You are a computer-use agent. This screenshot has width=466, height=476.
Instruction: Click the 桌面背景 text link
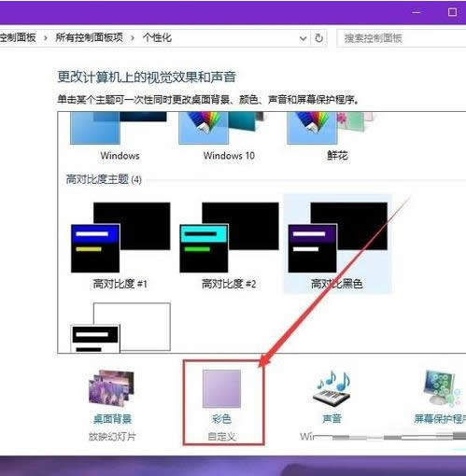(112, 419)
